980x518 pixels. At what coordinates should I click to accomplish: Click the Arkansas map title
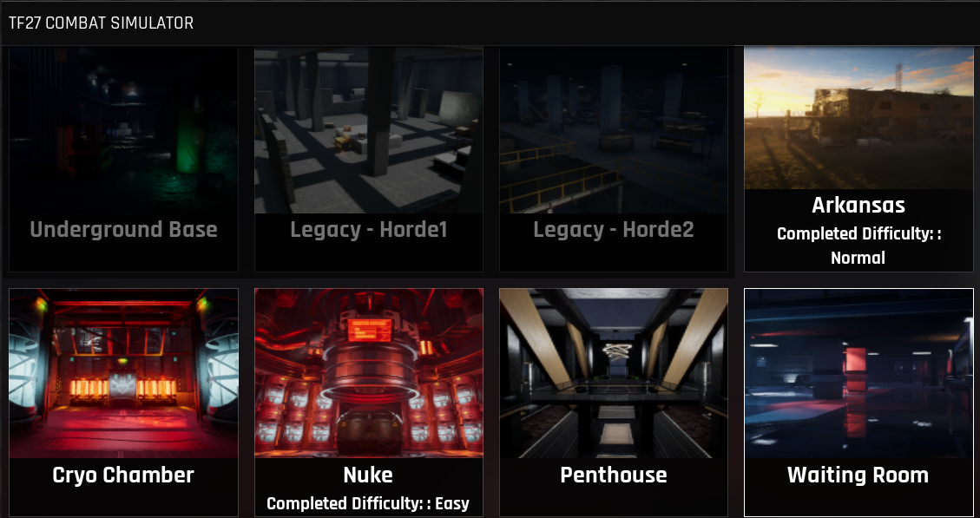[x=858, y=205]
